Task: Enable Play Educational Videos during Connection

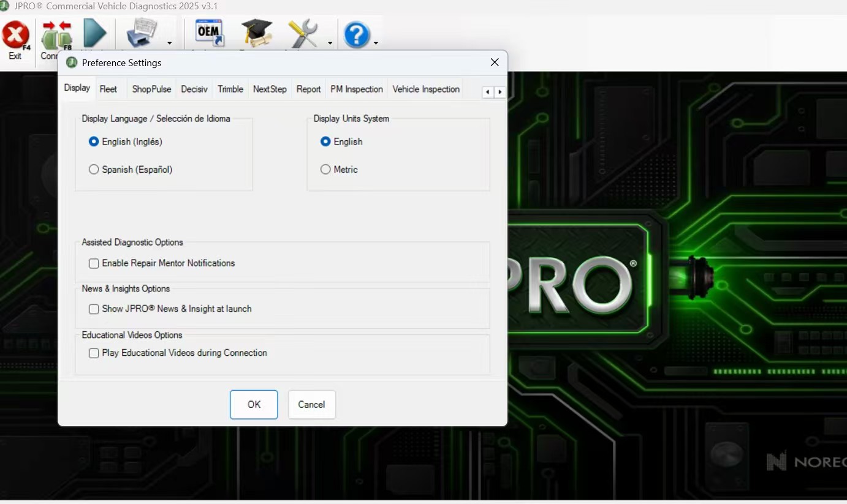Action: (94, 353)
